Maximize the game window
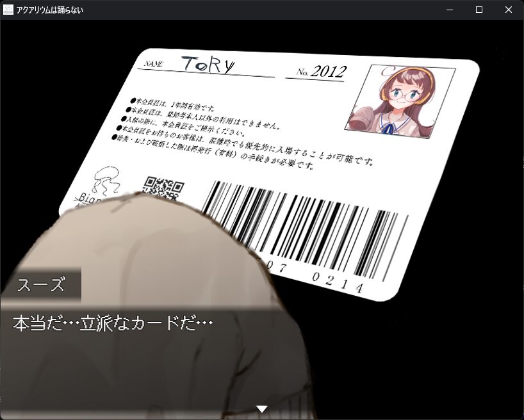Image resolution: width=524 pixels, height=420 pixels. 479,10
